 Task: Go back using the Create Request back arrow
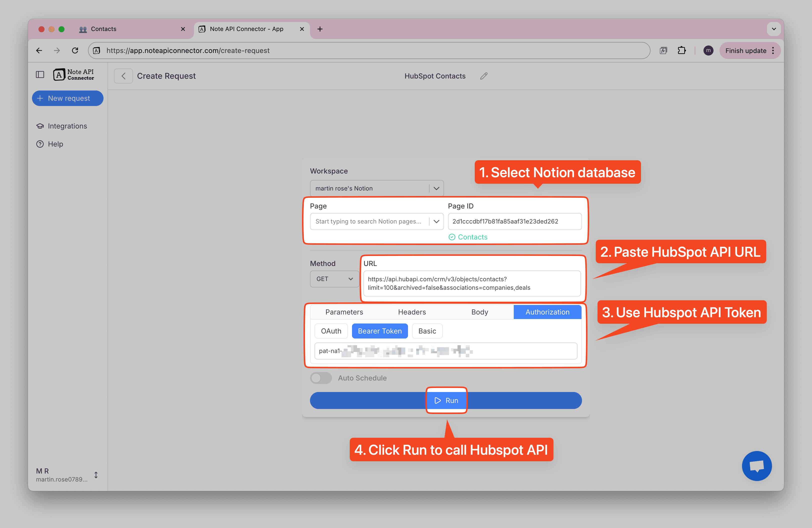coord(123,76)
